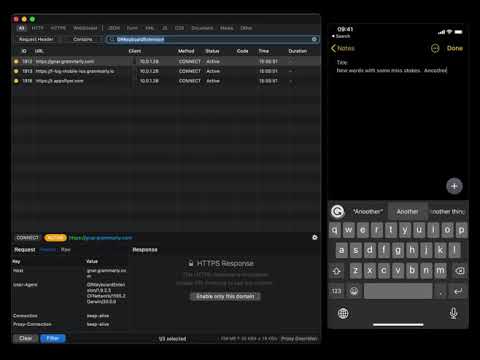Select the JS filter tab

[x=165, y=28]
